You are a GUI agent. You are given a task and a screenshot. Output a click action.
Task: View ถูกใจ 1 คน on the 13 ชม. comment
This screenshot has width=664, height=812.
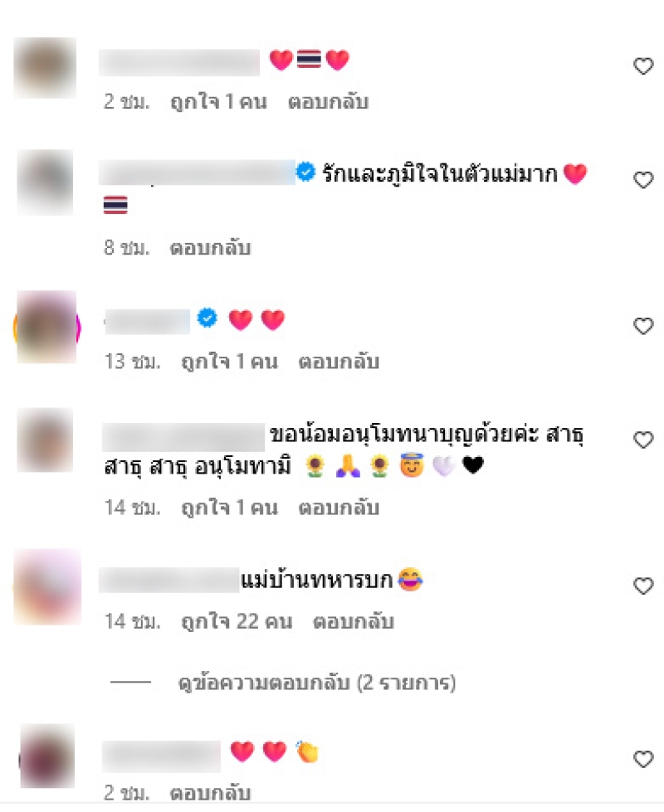click(x=230, y=362)
